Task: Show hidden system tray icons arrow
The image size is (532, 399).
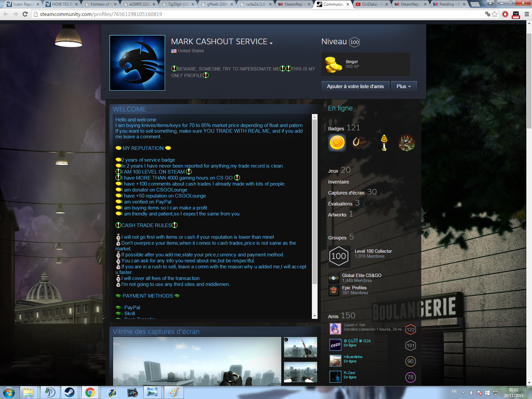Action: coord(463,393)
